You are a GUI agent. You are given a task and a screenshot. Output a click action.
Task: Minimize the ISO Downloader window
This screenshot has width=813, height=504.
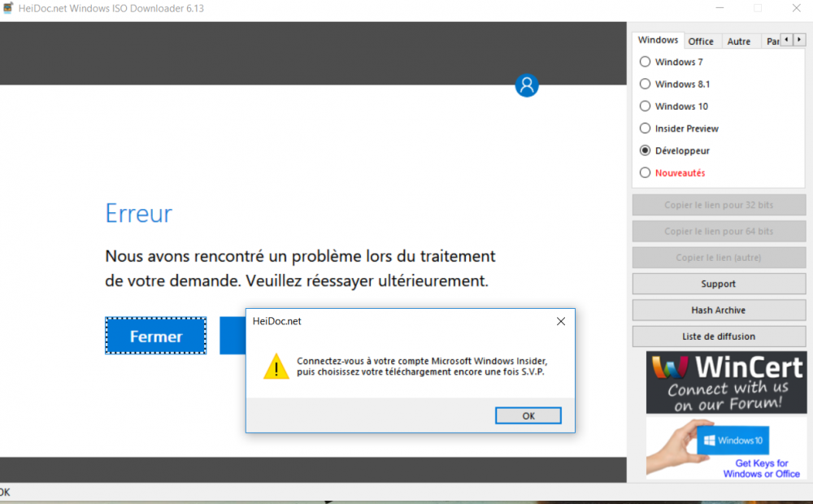click(x=720, y=8)
